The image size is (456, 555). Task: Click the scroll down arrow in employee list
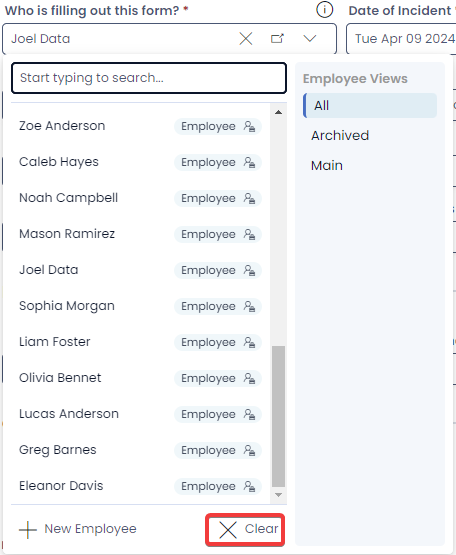(x=278, y=495)
